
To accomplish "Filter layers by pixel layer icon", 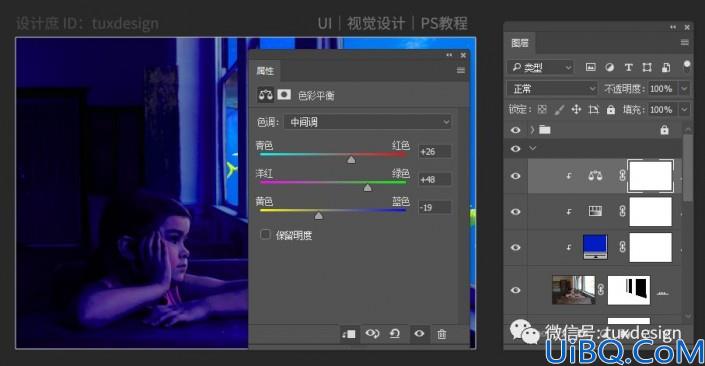I will coord(590,67).
